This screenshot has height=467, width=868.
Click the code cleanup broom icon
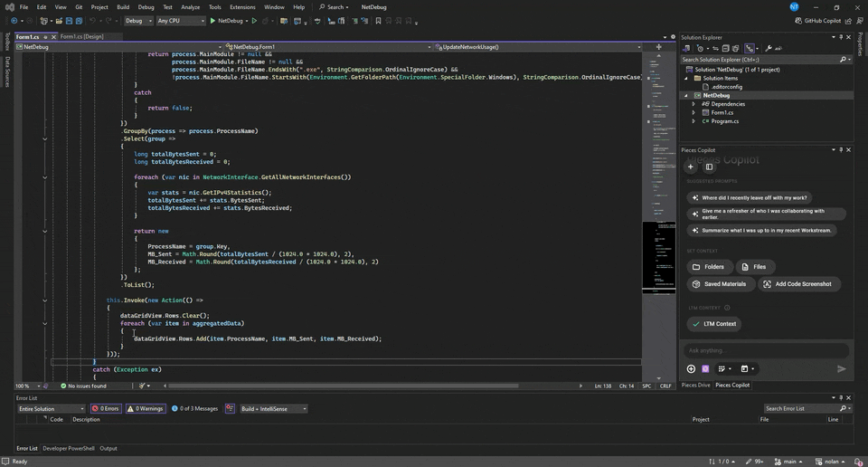click(x=142, y=386)
